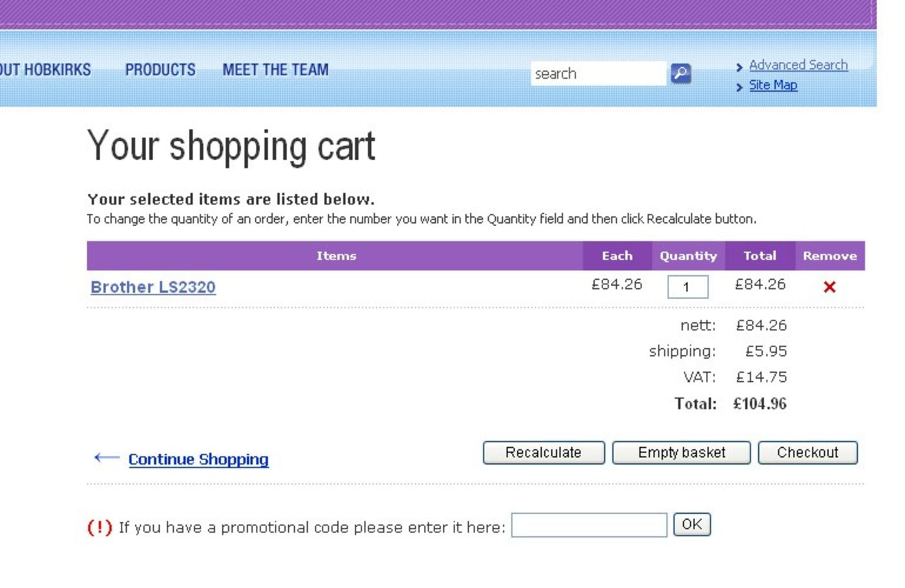Submit the promo code with OK
The width and height of the screenshot is (905, 588).
coord(692,525)
